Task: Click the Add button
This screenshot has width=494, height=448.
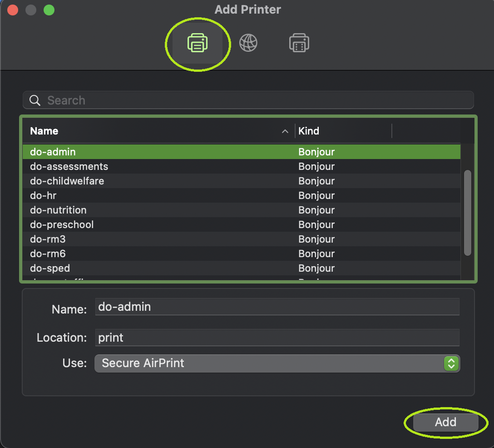Action: [445, 422]
